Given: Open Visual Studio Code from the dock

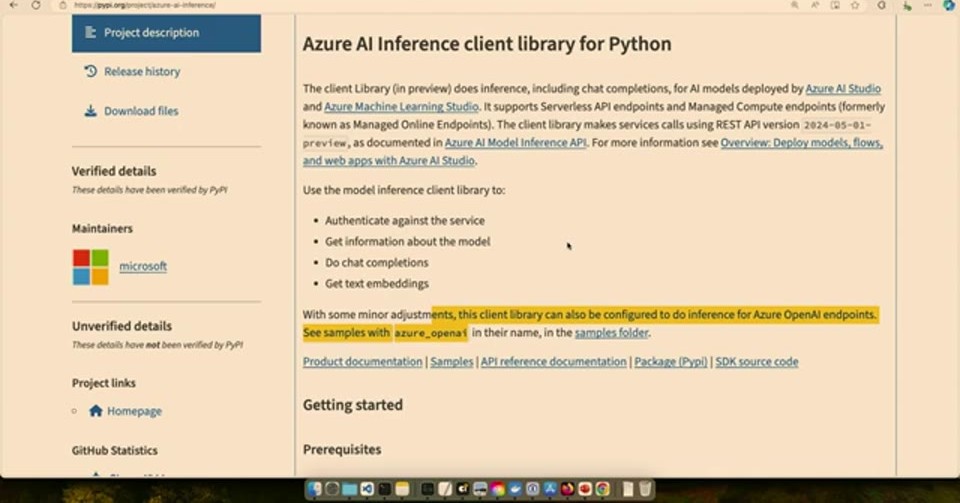Looking at the screenshot, I should coord(367,489).
